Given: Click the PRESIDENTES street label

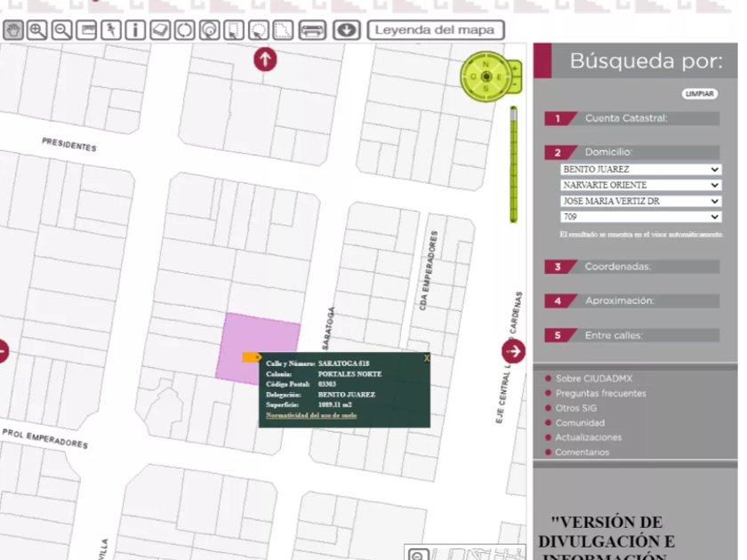Looking at the screenshot, I should click(69, 144).
